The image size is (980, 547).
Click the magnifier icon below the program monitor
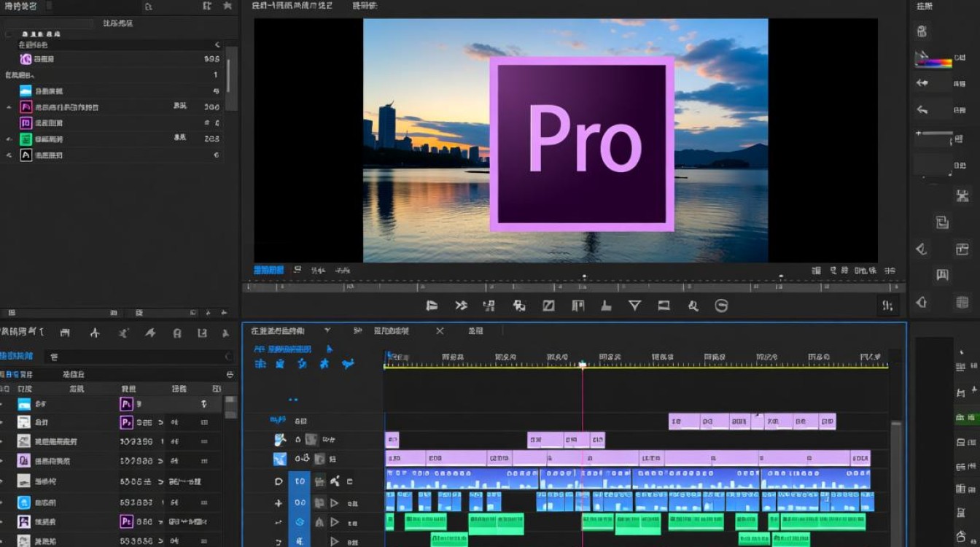[x=693, y=306]
